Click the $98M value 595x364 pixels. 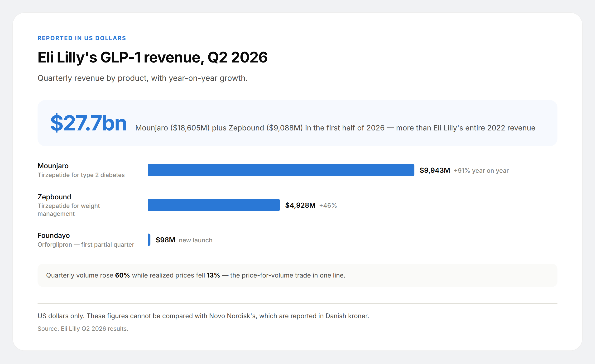(x=165, y=240)
